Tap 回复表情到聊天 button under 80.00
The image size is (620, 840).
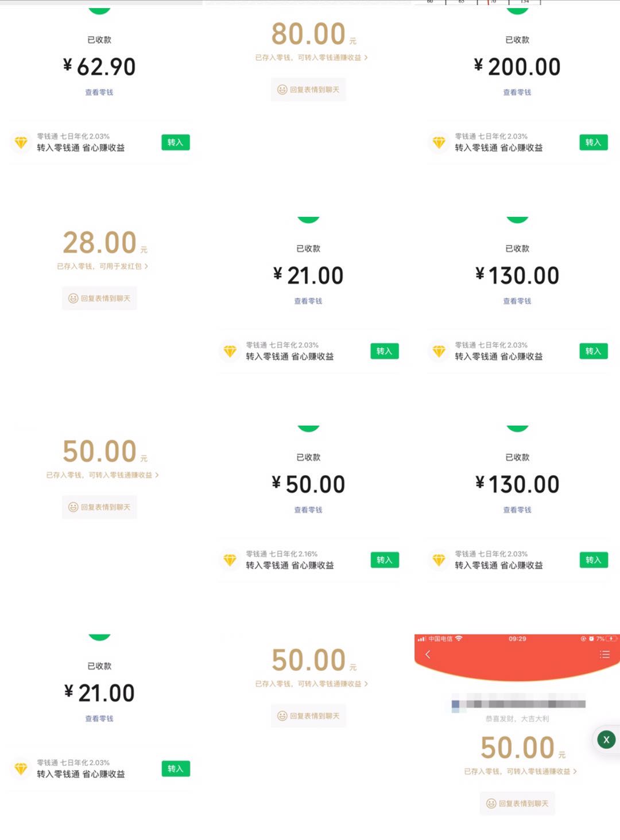point(308,90)
